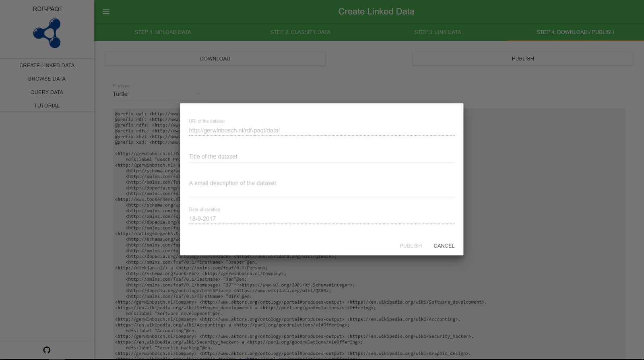Click the URI of the dataset field
The height and width of the screenshot is (360, 644).
(322, 130)
